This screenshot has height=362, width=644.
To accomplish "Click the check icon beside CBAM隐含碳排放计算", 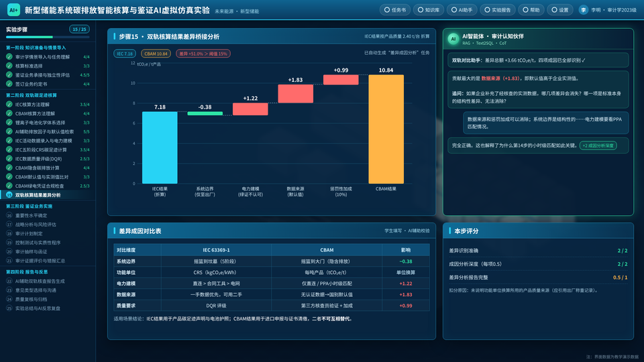I will click(x=9, y=168).
